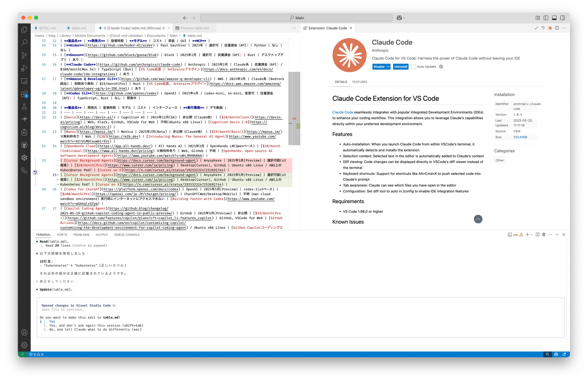Viewport: 588px width, 381px height.
Task: Enable the Auto Update checkbox
Action: click(x=414, y=67)
